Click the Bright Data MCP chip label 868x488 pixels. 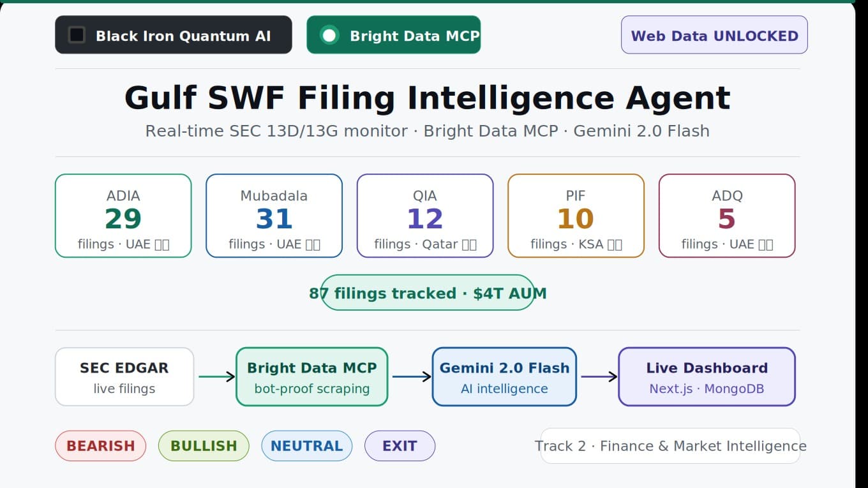point(415,36)
